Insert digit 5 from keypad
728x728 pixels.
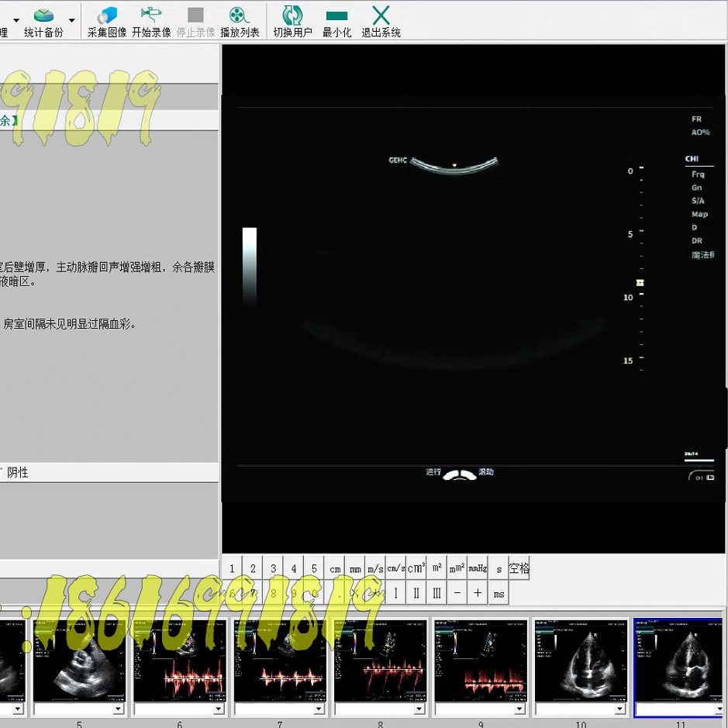[x=314, y=568]
